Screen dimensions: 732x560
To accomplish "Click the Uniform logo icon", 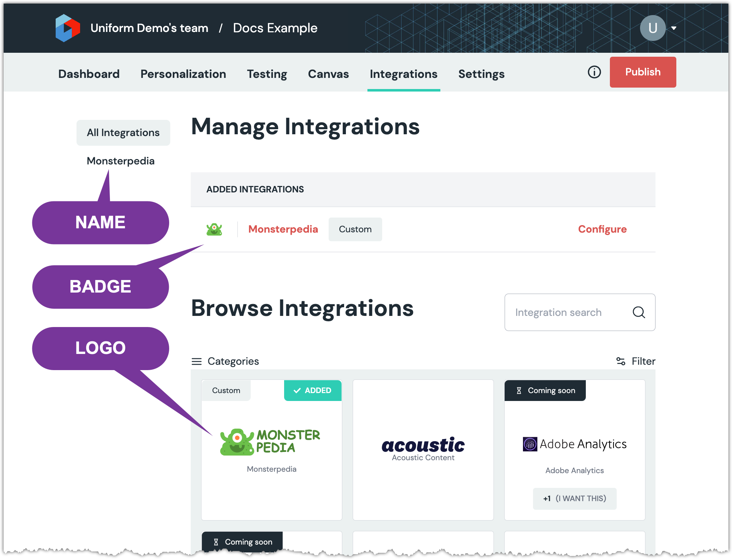I will tap(68, 28).
